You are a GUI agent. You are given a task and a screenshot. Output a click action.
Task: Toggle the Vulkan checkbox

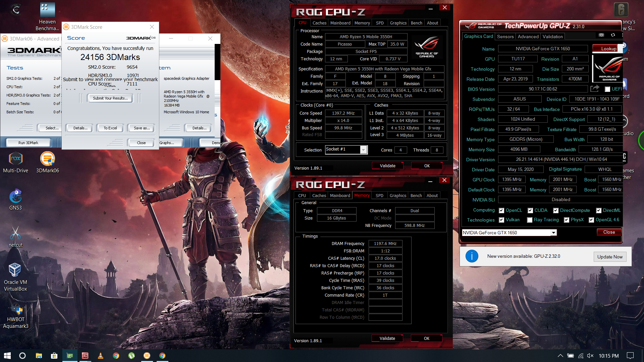[501, 220]
